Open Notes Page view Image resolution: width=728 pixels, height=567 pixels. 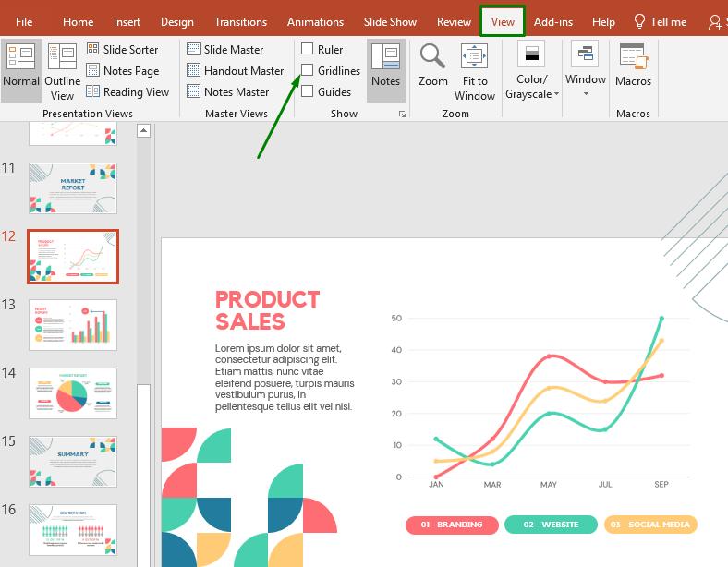click(x=123, y=70)
